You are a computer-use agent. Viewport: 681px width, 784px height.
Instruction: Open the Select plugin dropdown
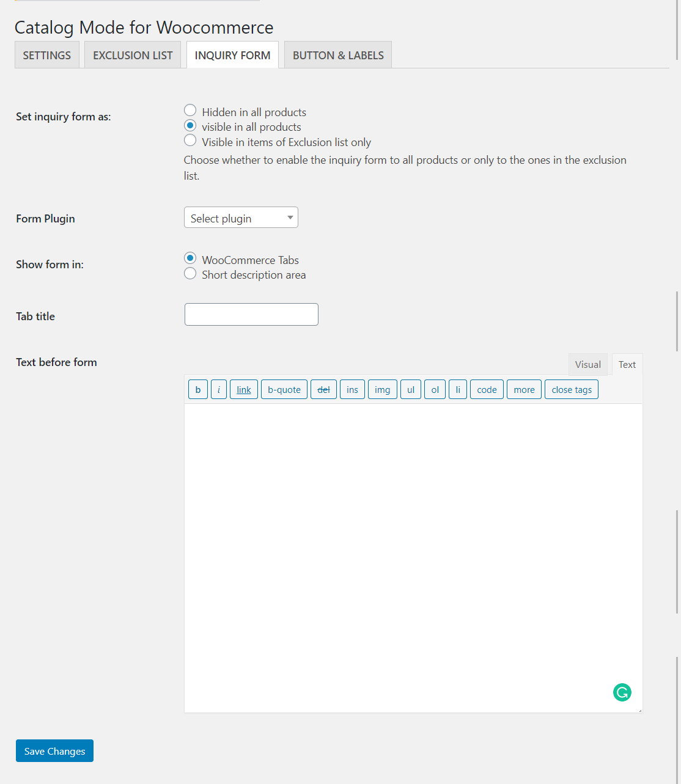click(x=240, y=218)
